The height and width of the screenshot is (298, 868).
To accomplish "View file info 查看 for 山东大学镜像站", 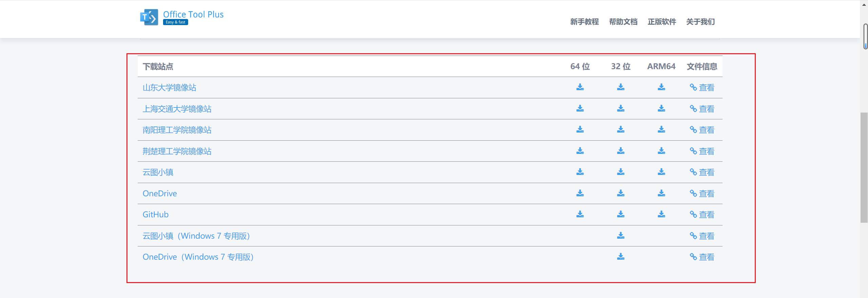I will 702,87.
